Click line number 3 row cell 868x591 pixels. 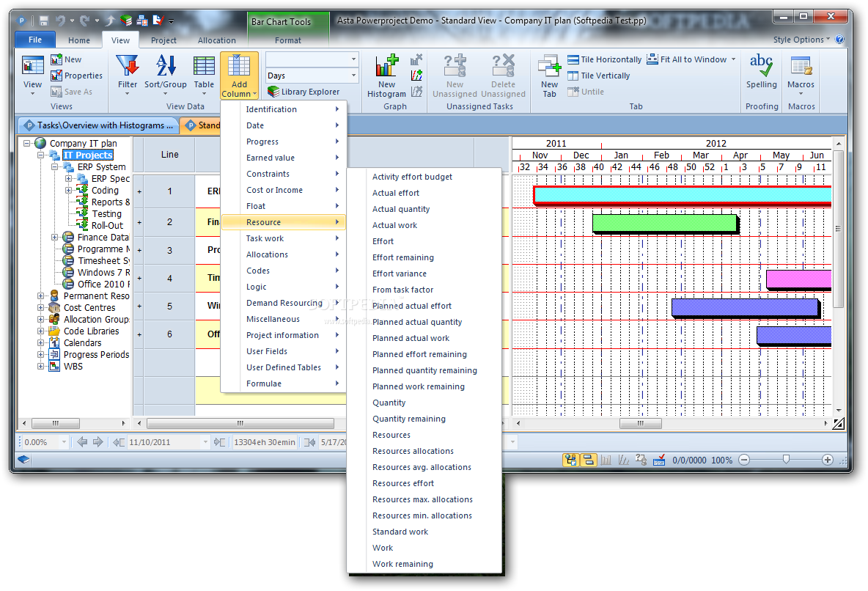(169, 250)
